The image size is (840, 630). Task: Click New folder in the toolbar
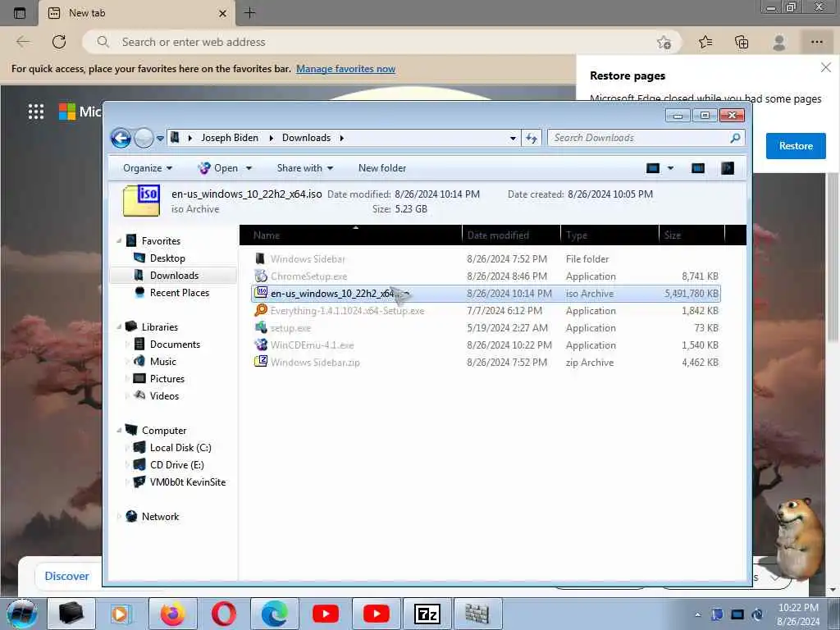point(382,168)
